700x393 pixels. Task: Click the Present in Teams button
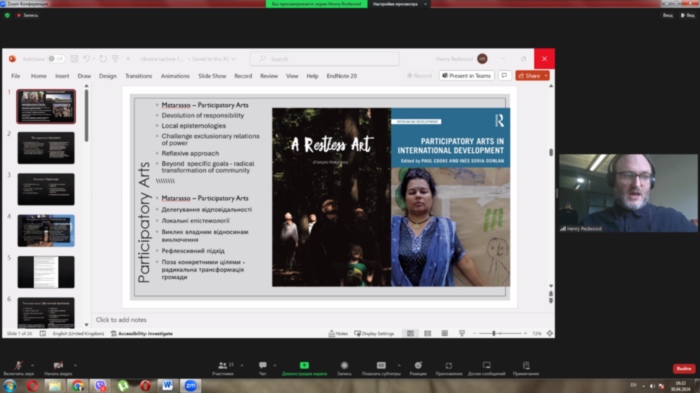click(467, 75)
